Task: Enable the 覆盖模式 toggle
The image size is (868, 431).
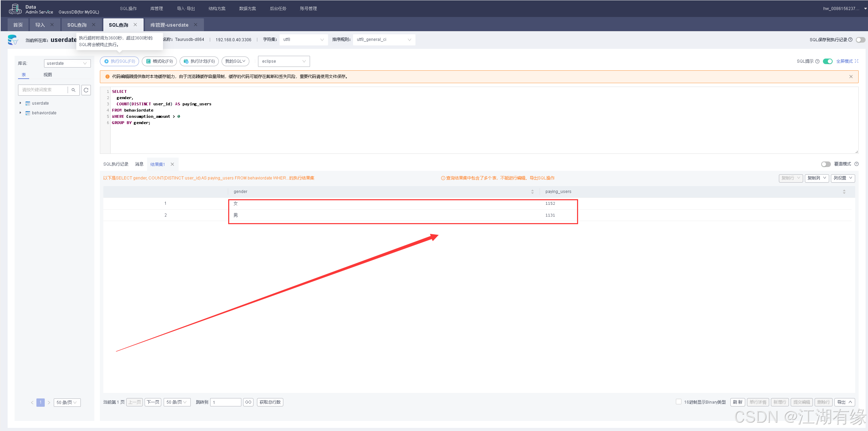Action: 826,164
